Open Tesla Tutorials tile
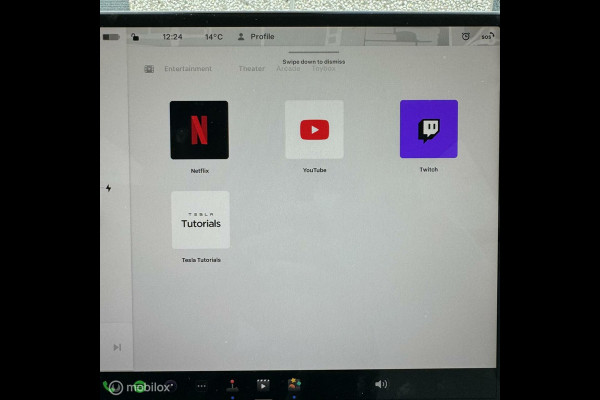 coord(201,220)
